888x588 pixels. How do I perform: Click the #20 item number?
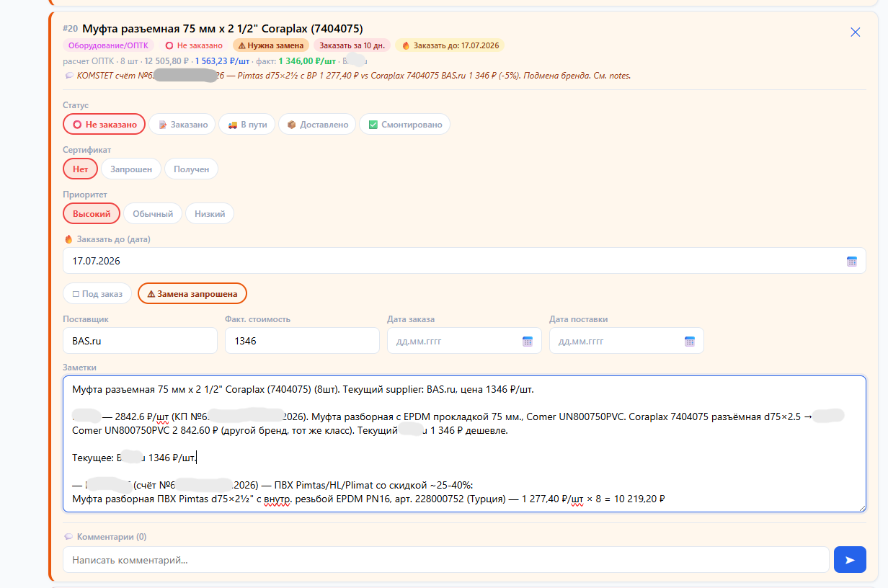[71, 29]
